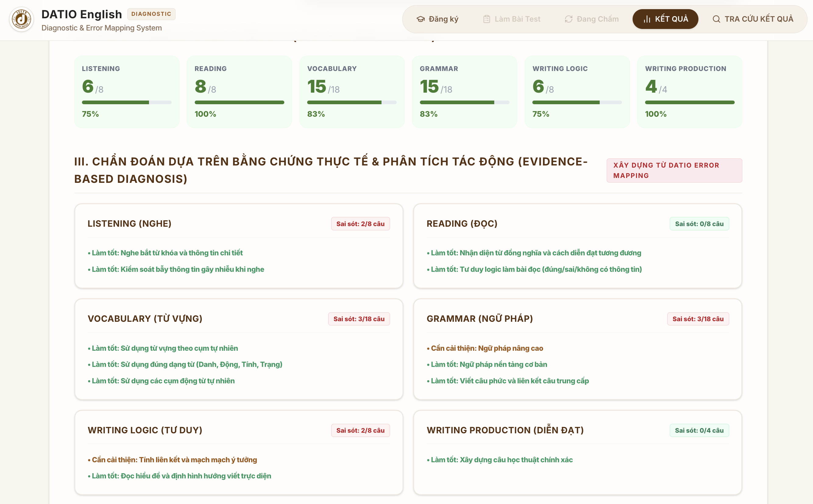Click the WRITING LOGIC (TƯ DUY) card heading
Screen dimensions: 813x504
[145, 430]
